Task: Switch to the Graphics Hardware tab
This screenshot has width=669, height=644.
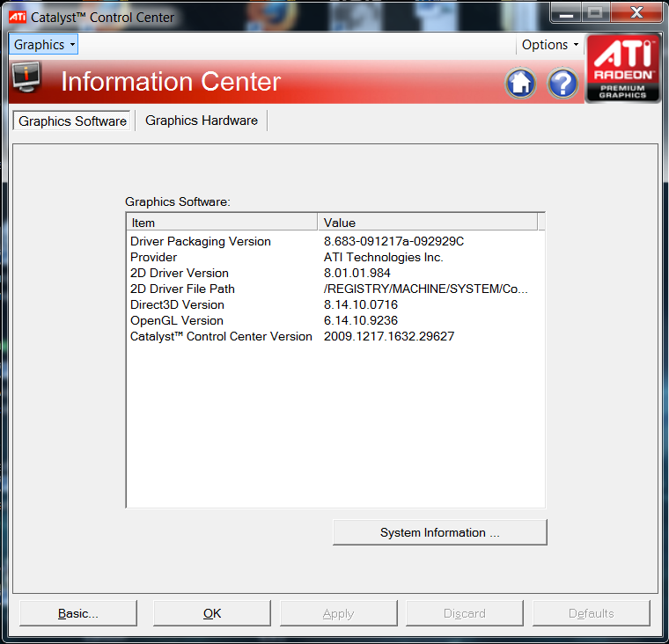Action: (x=202, y=121)
